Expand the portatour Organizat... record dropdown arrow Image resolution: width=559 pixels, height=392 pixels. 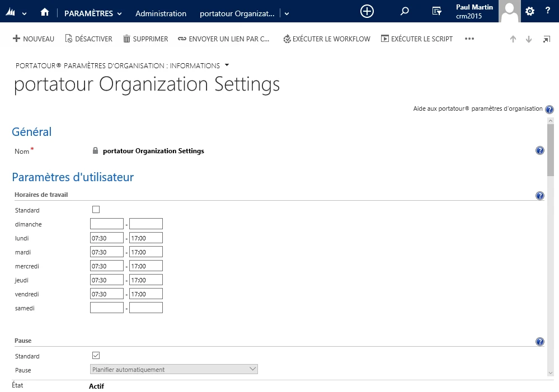click(x=286, y=14)
